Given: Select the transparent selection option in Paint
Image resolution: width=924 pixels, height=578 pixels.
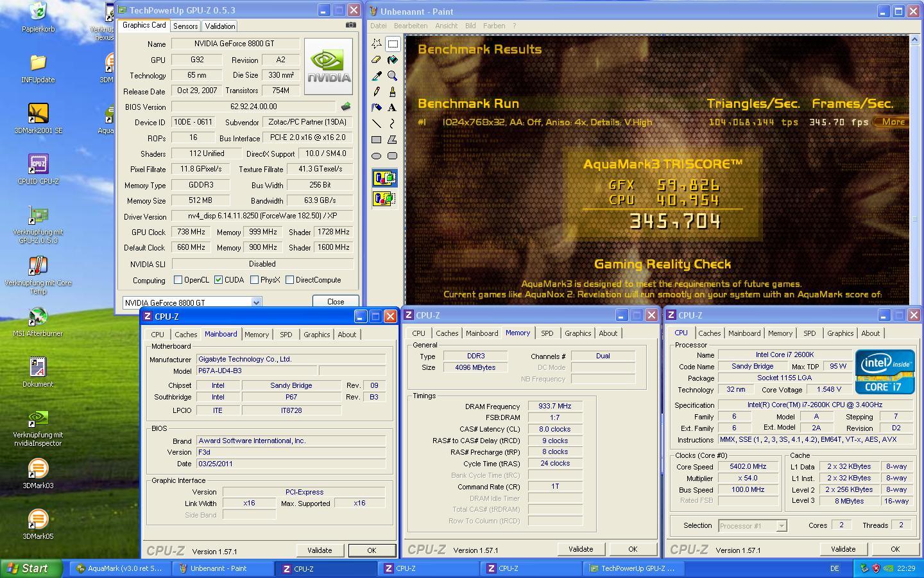Looking at the screenshot, I should pyautogui.click(x=384, y=198).
